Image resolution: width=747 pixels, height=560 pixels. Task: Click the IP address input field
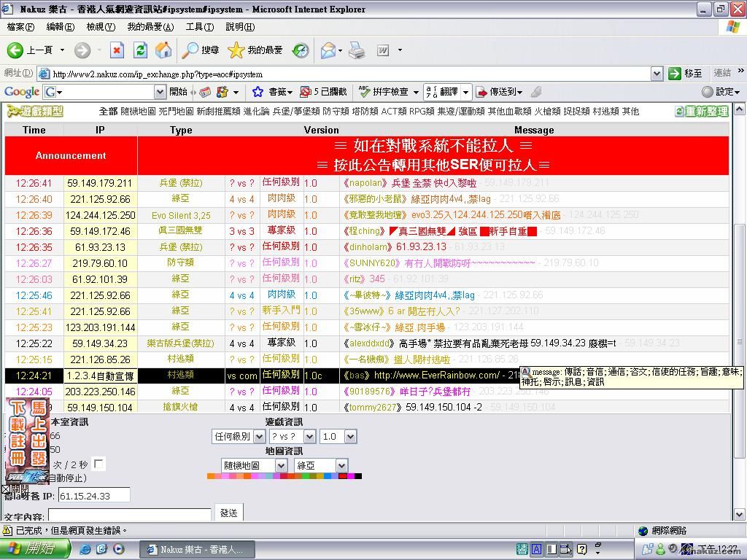click(94, 496)
